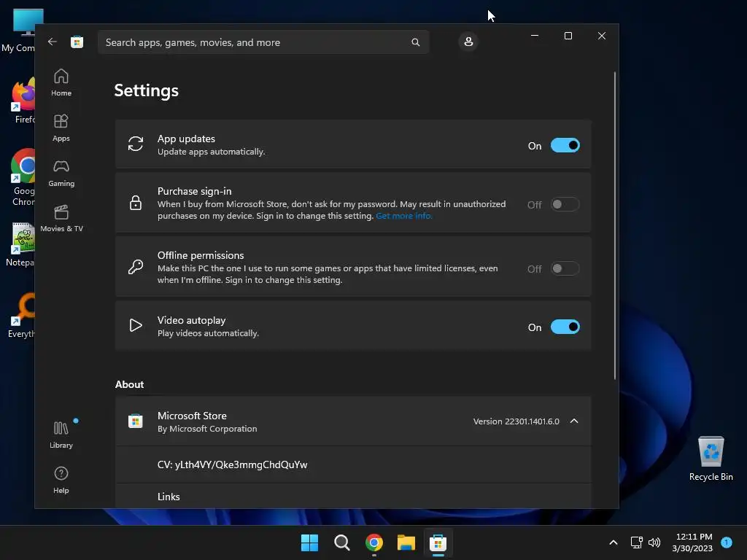Click the Microsoft Store icon in About
The width and height of the screenshot is (747, 560).
click(x=135, y=421)
